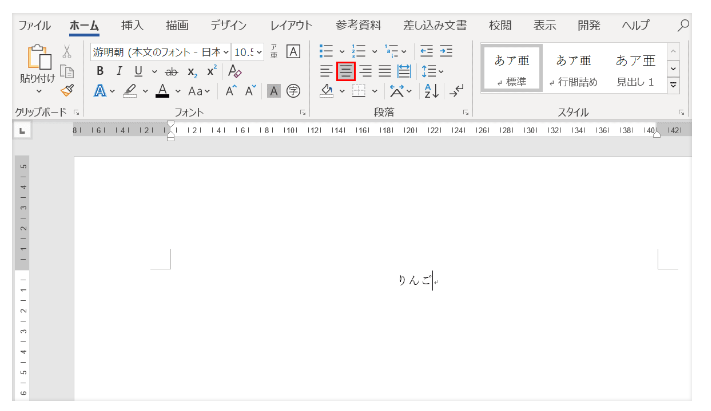Viewport: 711px width, 411px height.
Task: Click the Sort A-Z icon
Action: [431, 91]
